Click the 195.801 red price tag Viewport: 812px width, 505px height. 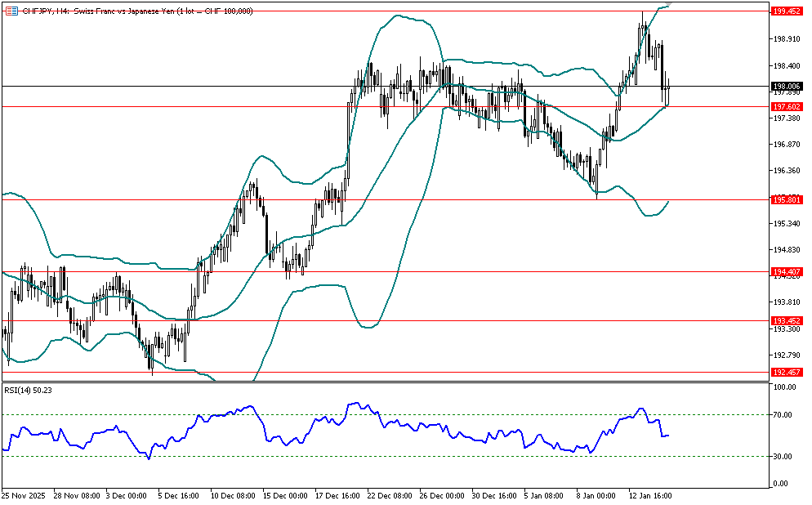[785, 199]
